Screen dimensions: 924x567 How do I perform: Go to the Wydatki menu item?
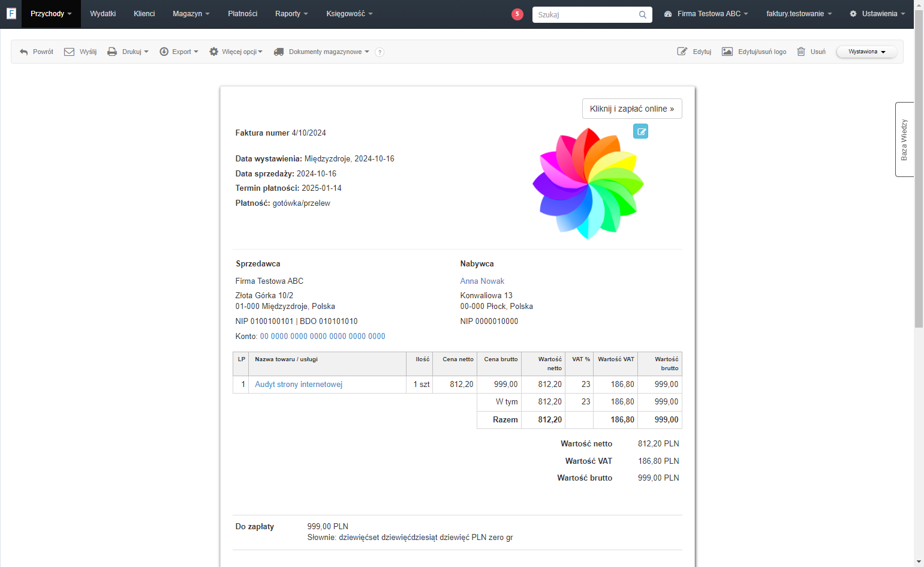(x=103, y=14)
